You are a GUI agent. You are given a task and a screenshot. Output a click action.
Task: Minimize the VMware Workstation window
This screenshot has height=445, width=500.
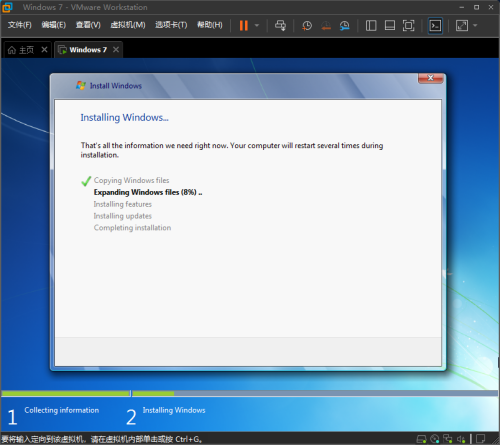point(462,7)
